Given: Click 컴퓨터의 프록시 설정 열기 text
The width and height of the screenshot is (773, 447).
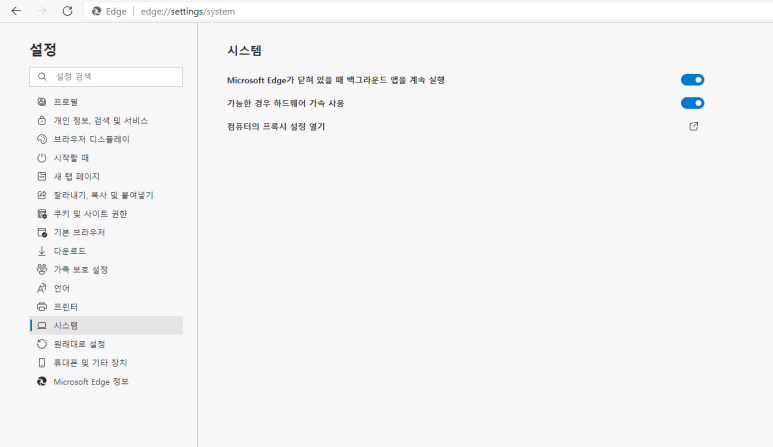Looking at the screenshot, I should pyautogui.click(x=276, y=127).
